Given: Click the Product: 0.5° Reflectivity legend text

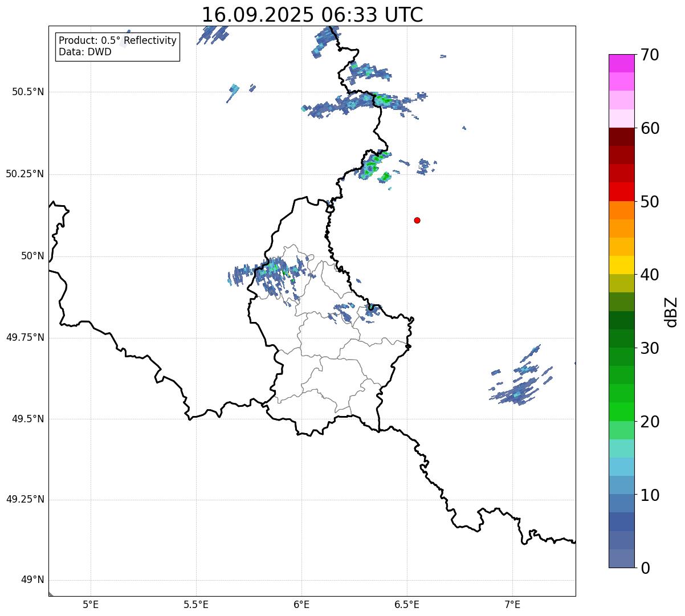Looking at the screenshot, I should [x=117, y=41].
